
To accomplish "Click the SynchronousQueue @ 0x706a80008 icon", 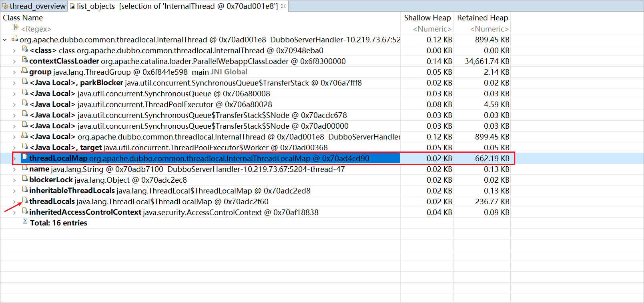I will coord(25,92).
